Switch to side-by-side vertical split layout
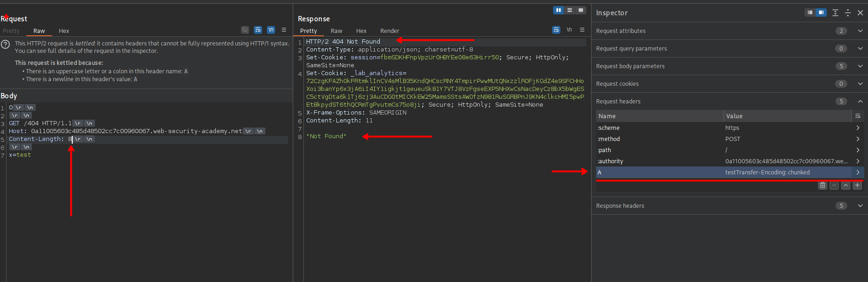The height and width of the screenshot is (282, 868). pos(559,10)
